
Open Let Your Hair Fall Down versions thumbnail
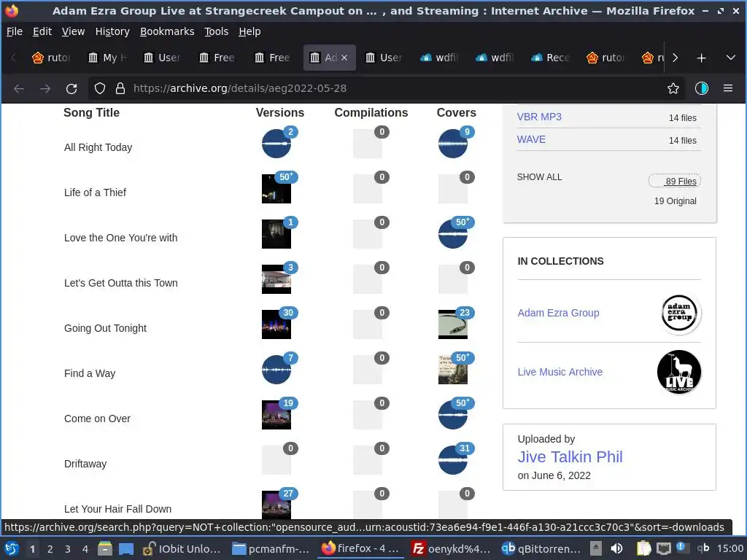276,505
